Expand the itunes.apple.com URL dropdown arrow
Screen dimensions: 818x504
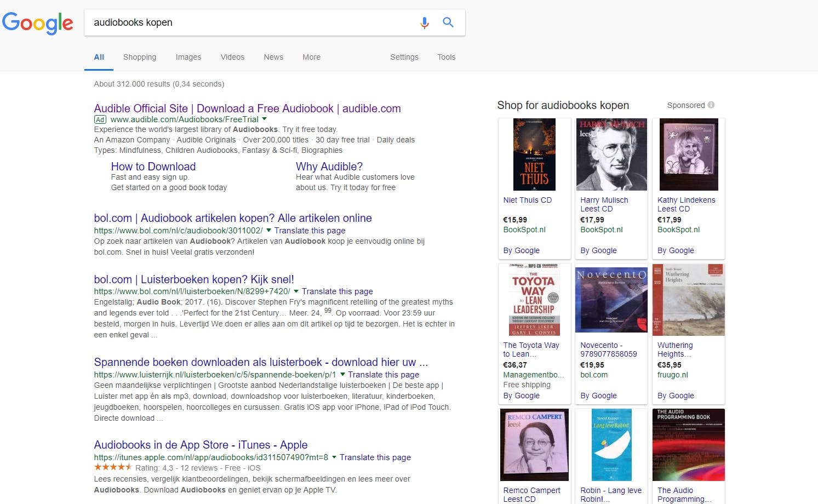tap(334, 457)
